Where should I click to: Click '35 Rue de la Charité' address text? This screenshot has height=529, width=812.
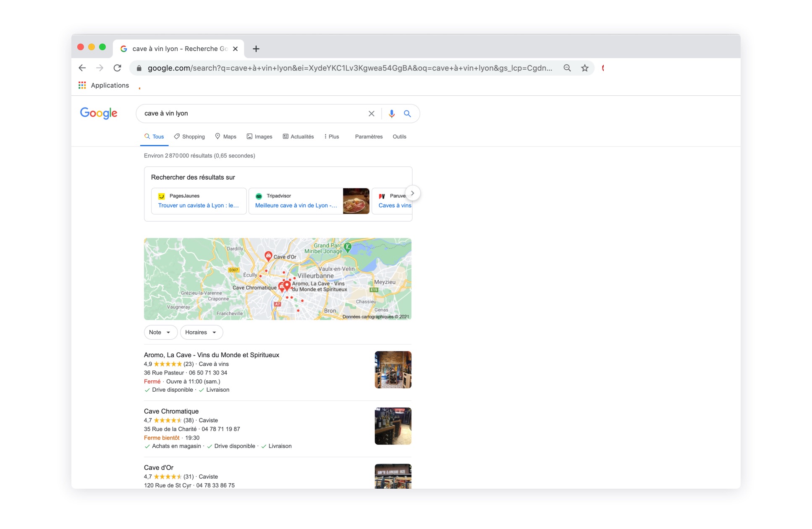tap(170, 429)
